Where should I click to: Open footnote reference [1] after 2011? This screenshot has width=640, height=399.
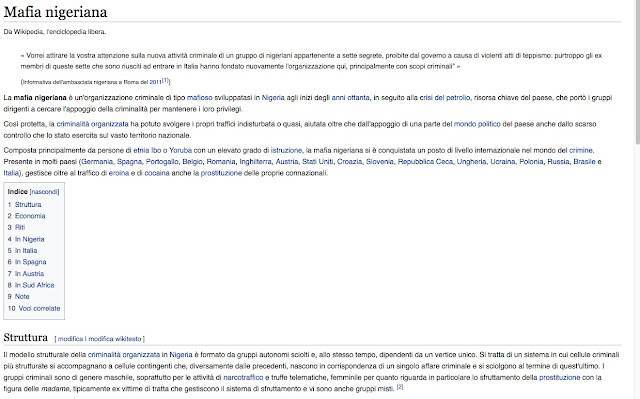pyautogui.click(x=165, y=80)
